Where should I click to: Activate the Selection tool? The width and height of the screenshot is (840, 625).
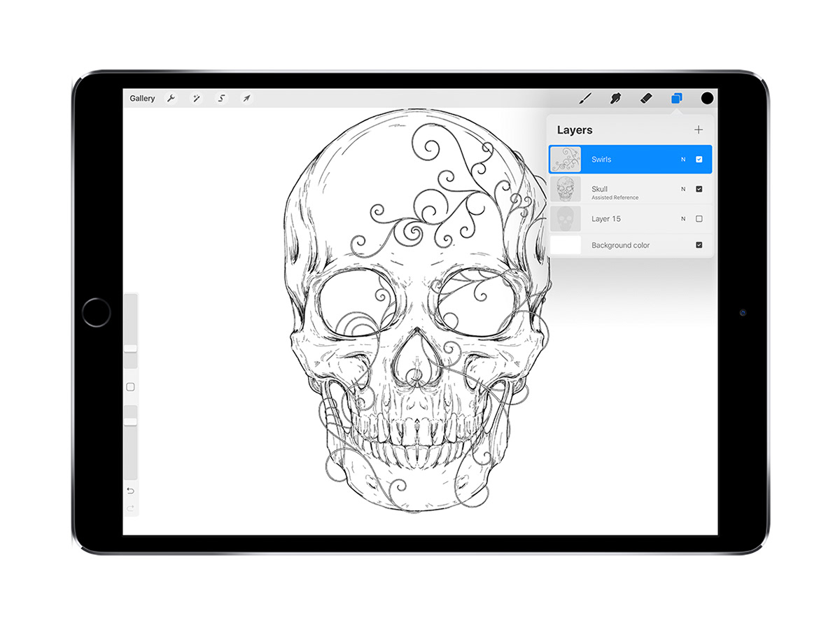222,99
